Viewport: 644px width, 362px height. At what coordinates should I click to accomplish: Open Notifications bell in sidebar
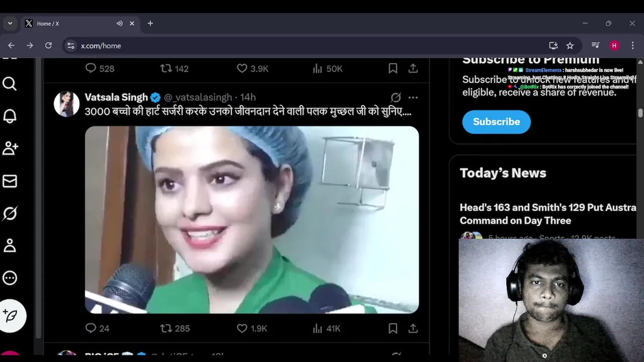(x=10, y=116)
